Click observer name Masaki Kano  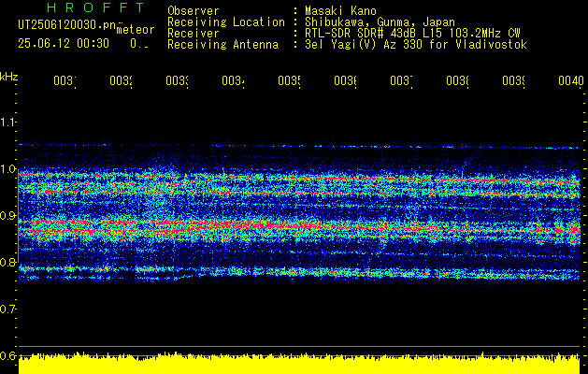click(x=340, y=10)
